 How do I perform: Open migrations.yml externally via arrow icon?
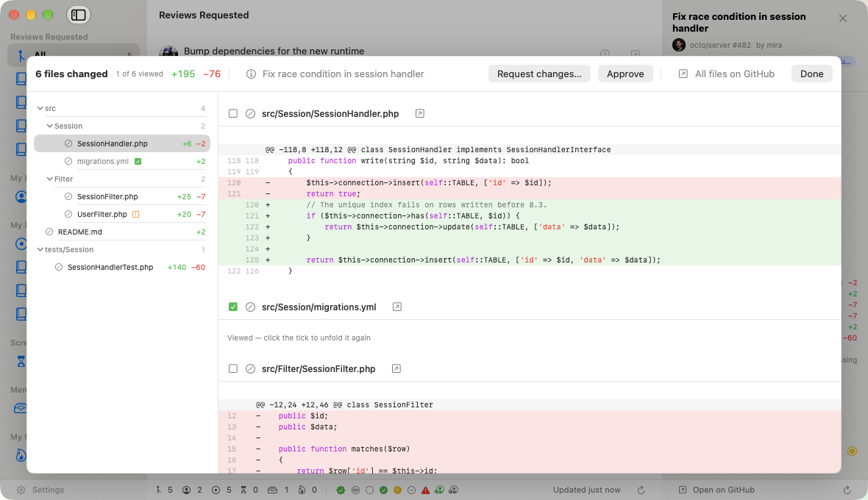click(x=397, y=307)
